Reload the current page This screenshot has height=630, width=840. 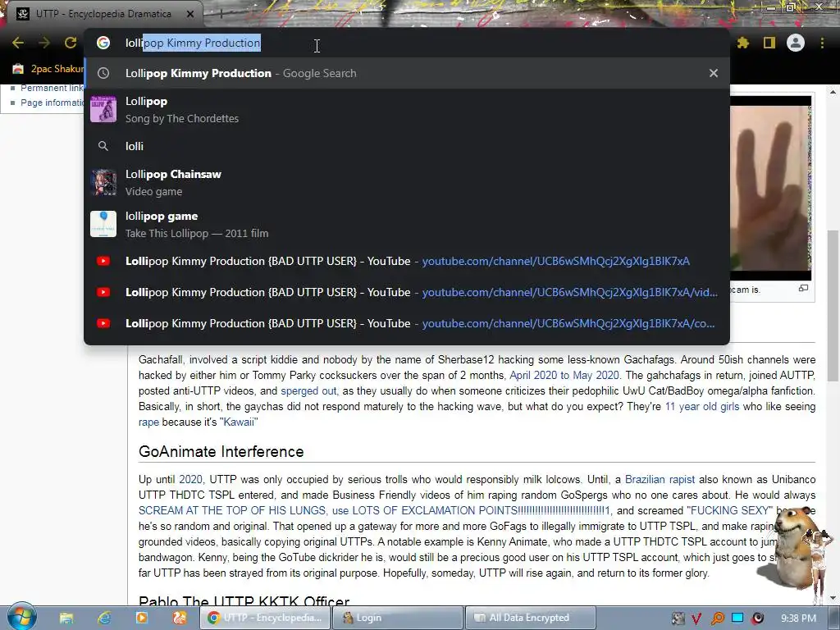click(71, 43)
